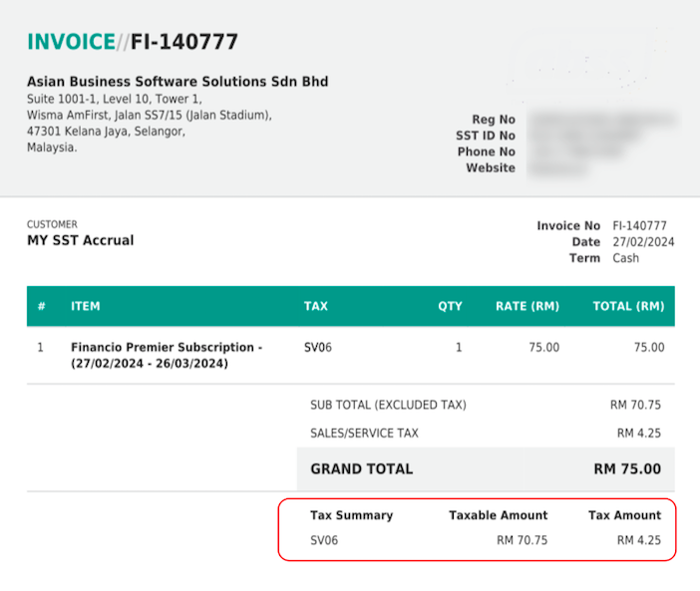Screen dimensions: 700x591
Task: Click the Tax Summary heading
Action: click(x=352, y=515)
